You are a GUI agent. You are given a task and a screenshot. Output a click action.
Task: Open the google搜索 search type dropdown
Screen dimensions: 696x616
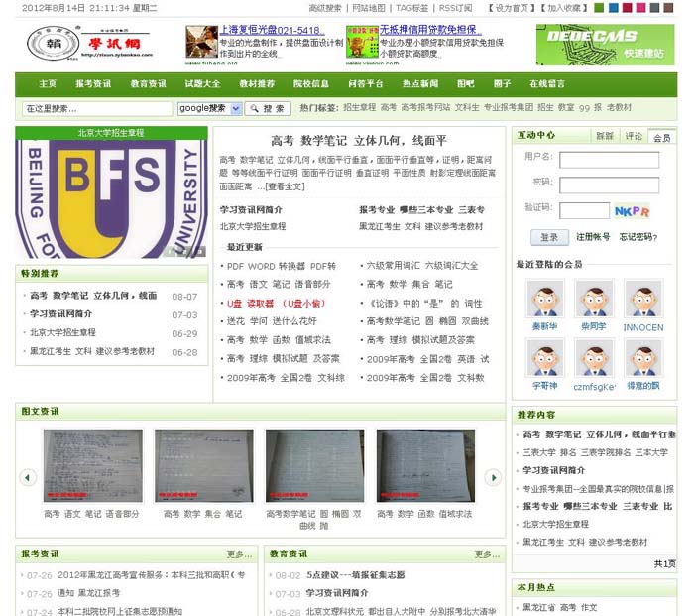pos(209,108)
